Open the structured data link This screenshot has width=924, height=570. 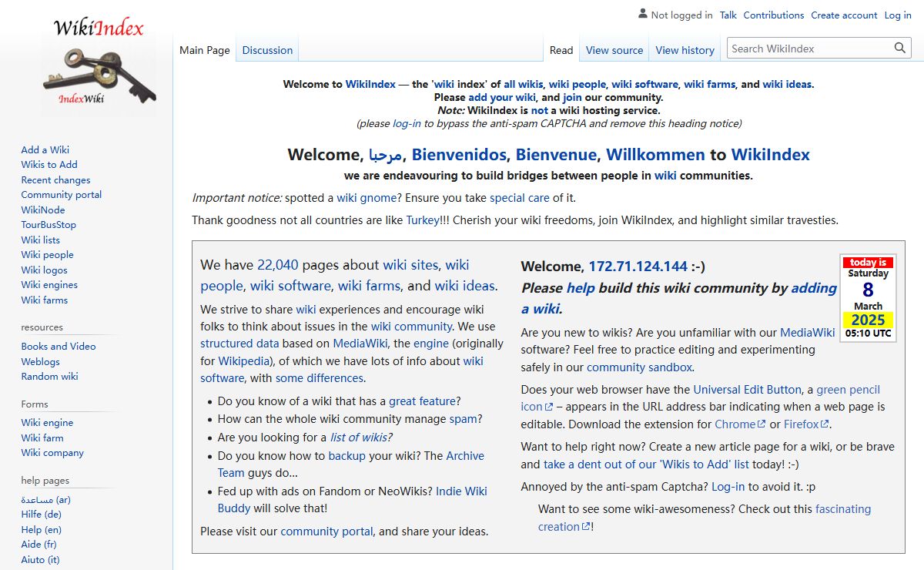[239, 344]
